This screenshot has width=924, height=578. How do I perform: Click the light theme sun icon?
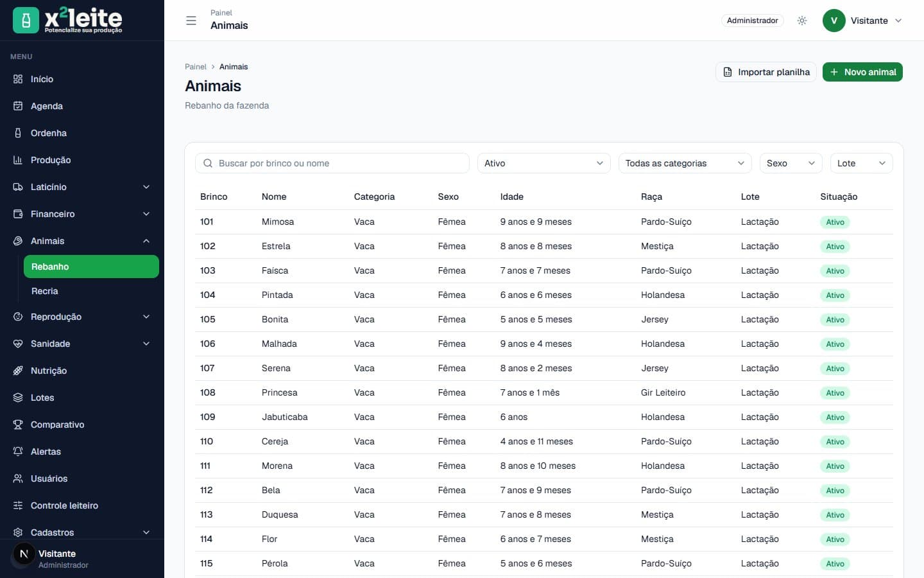(x=802, y=21)
